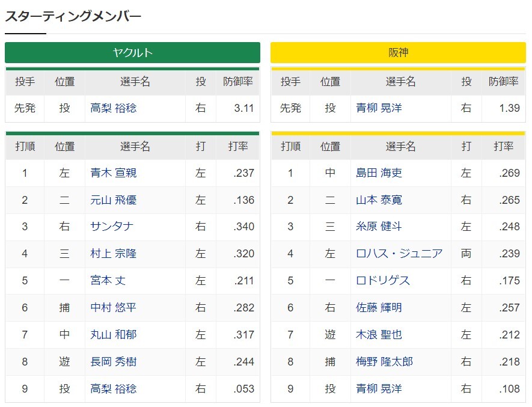Screen dimensions: 532x407
Task: Select 糸原 健斗 player link
Action: click(x=379, y=227)
